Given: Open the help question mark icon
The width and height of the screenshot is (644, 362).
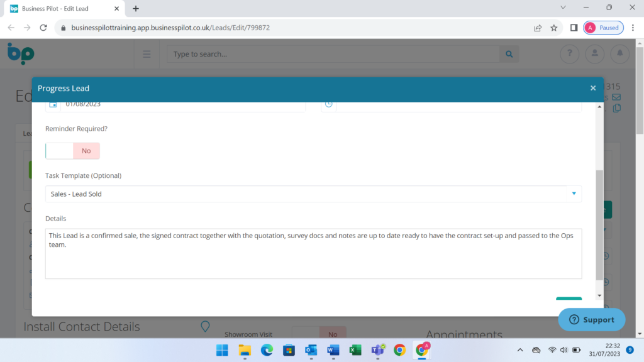Looking at the screenshot, I should pyautogui.click(x=570, y=54).
